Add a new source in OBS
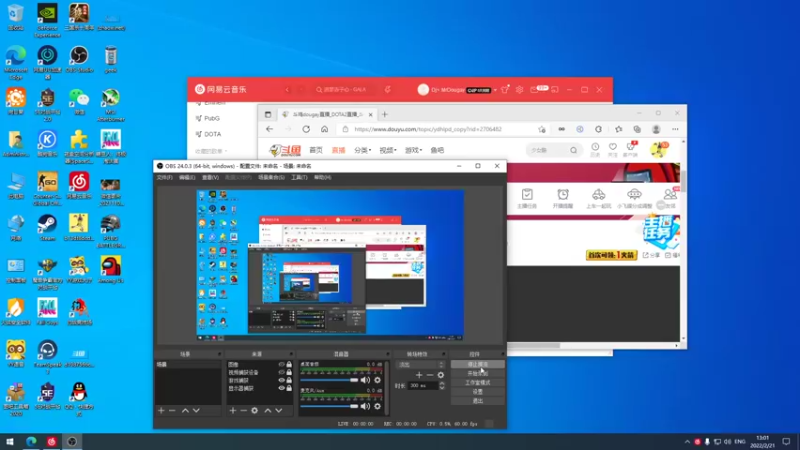 (x=233, y=411)
